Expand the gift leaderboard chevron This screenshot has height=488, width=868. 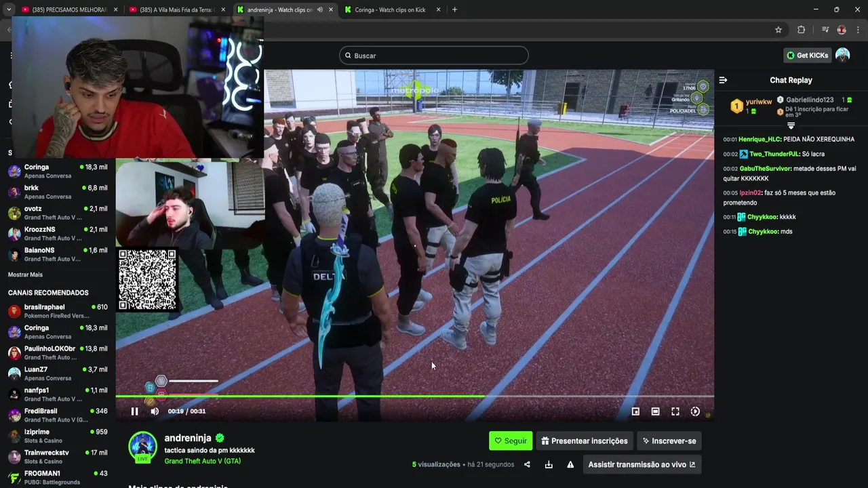click(791, 126)
